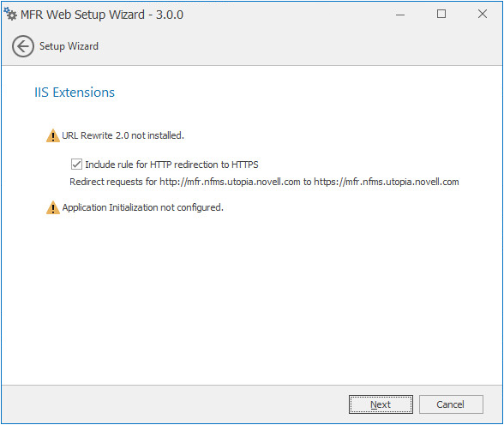Uncheck the HTTP redirection to HTTPS checkbox
The image size is (504, 425).
(x=76, y=165)
